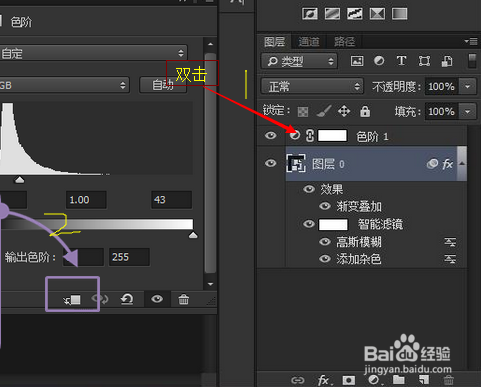Create new layer icon at bottom

[424, 380]
